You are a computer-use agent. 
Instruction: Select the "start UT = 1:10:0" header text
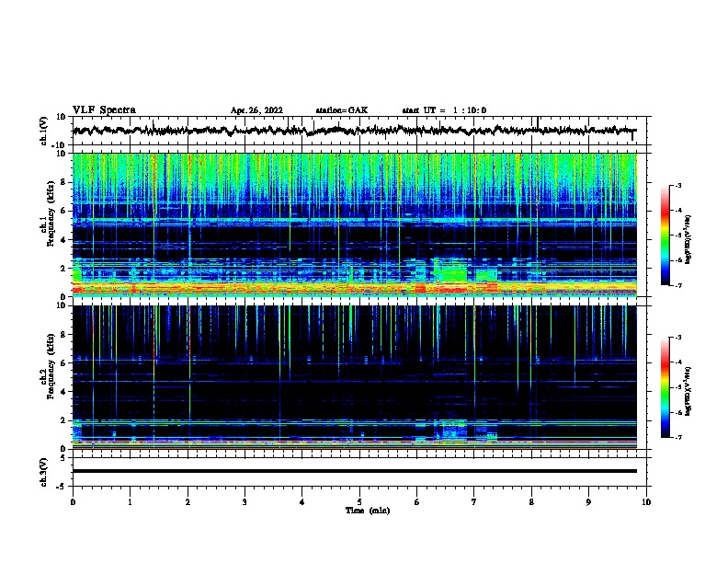pyautogui.click(x=444, y=110)
